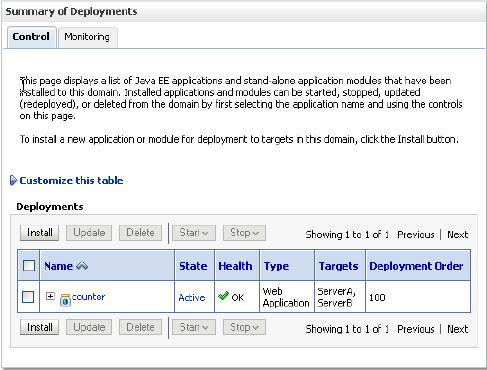Viewport: 487px width, 370px height.
Task: Click the Active state link
Action: 192,297
